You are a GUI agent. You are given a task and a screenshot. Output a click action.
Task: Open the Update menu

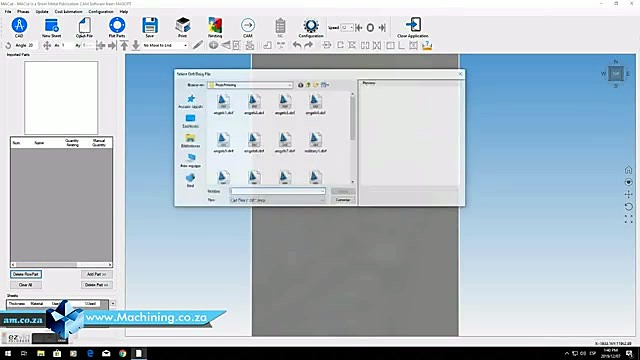click(x=42, y=11)
